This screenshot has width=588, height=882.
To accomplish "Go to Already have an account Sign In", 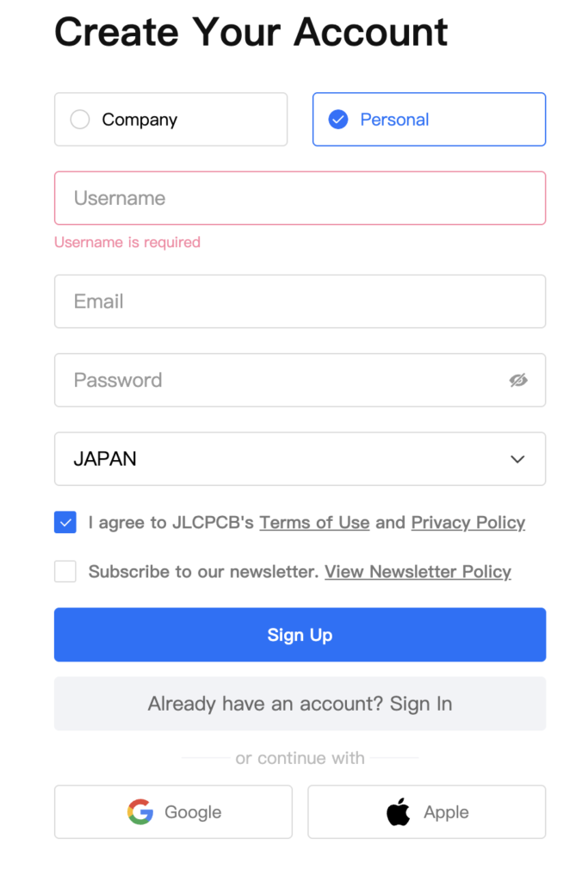I will pyautogui.click(x=300, y=704).
